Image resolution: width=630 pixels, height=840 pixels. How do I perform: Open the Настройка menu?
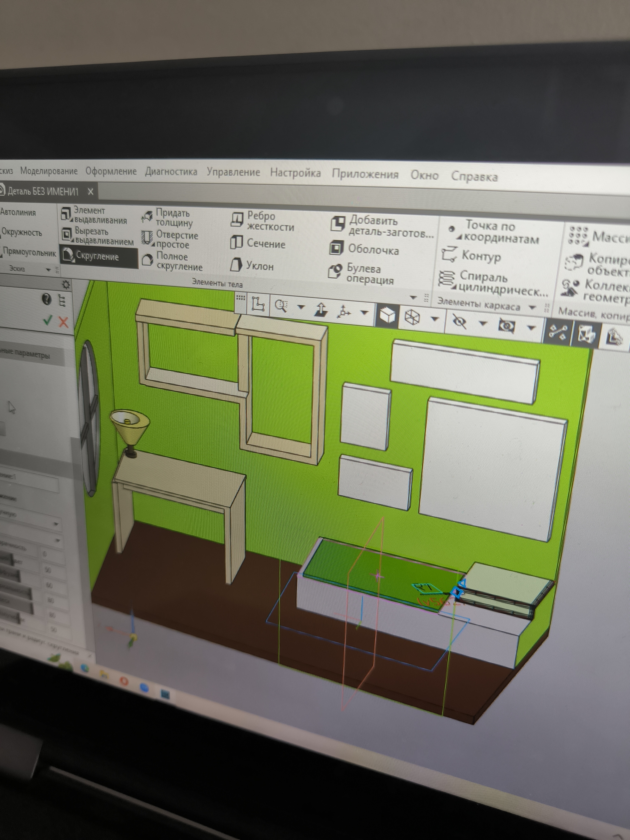[x=296, y=173]
